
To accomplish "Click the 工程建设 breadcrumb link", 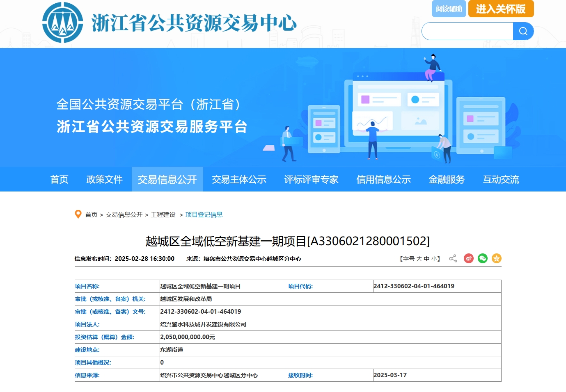I will coord(163,214).
